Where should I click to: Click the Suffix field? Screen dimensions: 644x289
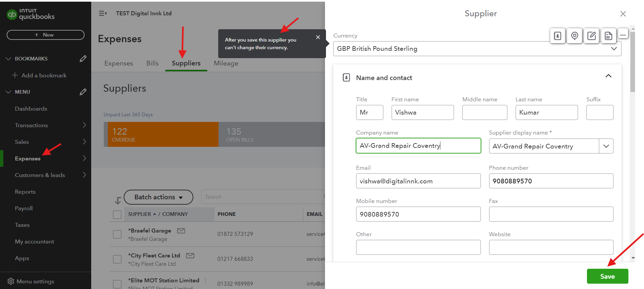(600, 112)
